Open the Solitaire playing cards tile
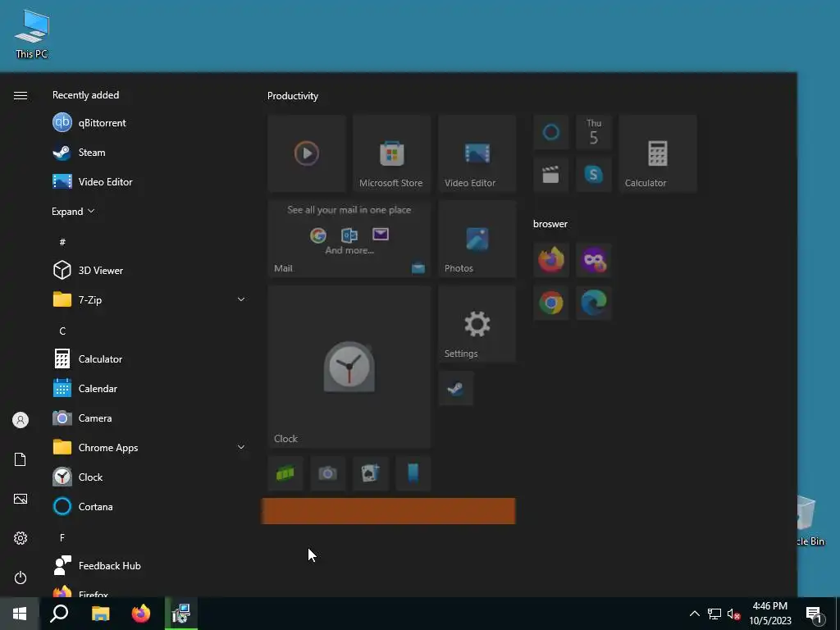Viewport: 840px width, 630px height. [x=371, y=473]
